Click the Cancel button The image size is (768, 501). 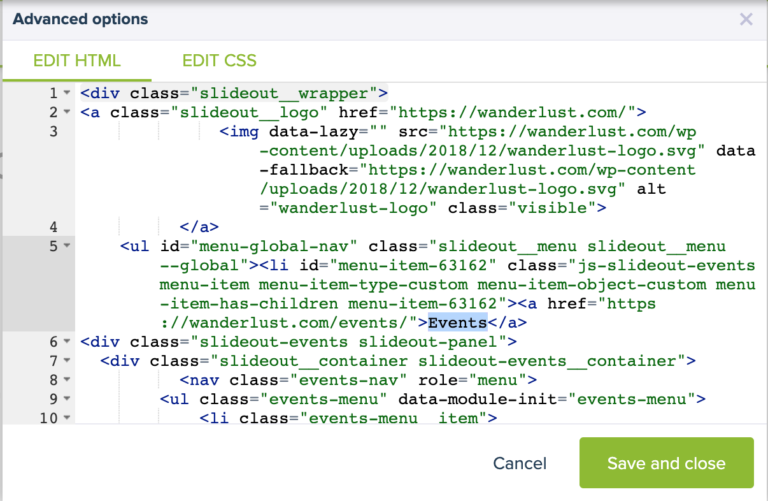519,463
